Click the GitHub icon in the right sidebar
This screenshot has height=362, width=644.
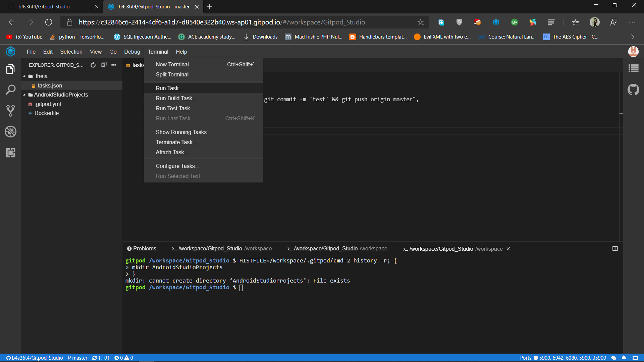tap(633, 90)
